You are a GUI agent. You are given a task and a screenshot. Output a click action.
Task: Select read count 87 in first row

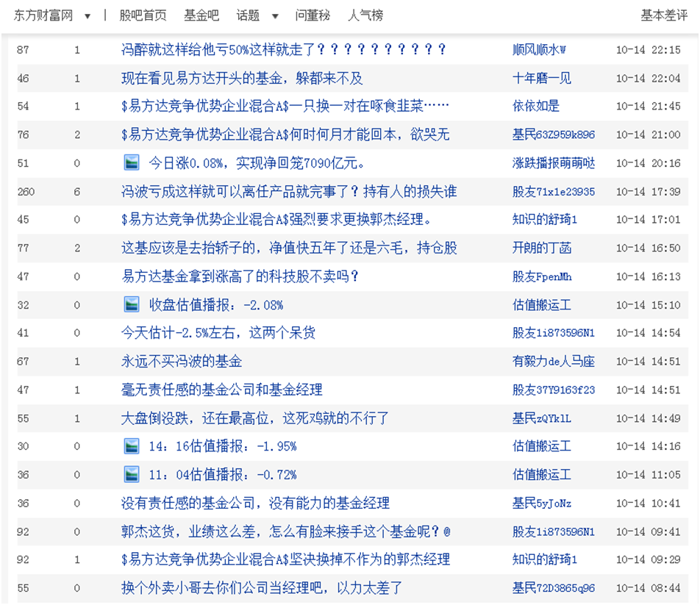point(23,49)
